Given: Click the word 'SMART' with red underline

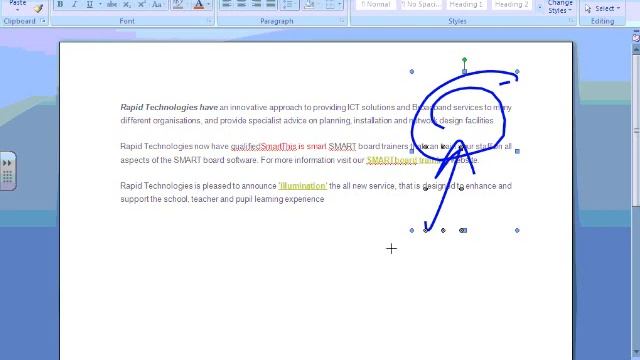Looking at the screenshot, I should point(342,146).
